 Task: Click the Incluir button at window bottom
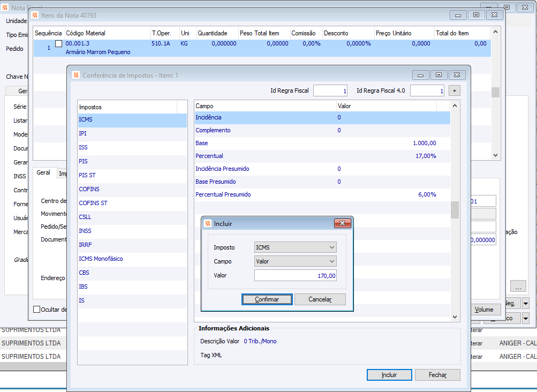(389, 375)
